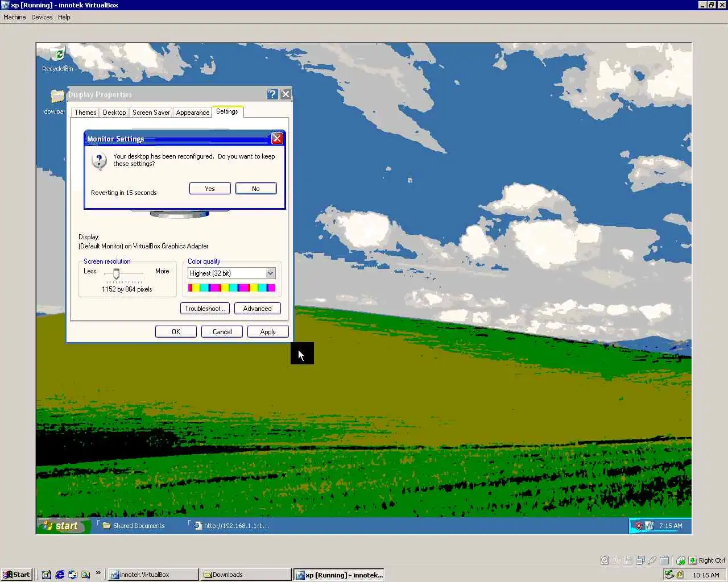The width and height of the screenshot is (728, 582).
Task: Open the VirtualBox Help menu
Action: [x=64, y=17]
